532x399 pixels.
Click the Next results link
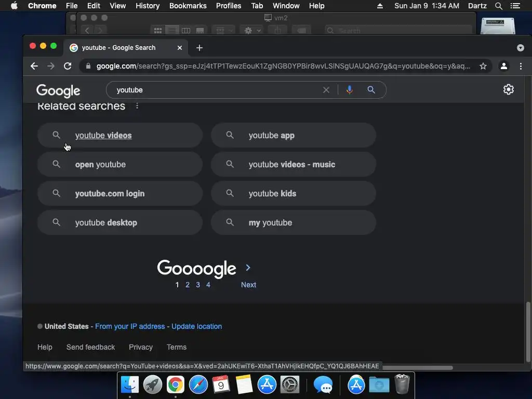(248, 285)
